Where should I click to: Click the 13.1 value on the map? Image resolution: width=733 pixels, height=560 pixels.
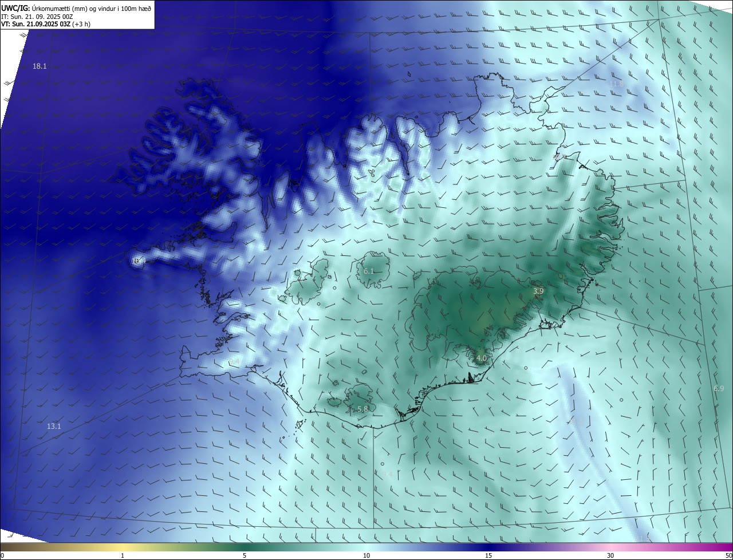pyautogui.click(x=54, y=426)
